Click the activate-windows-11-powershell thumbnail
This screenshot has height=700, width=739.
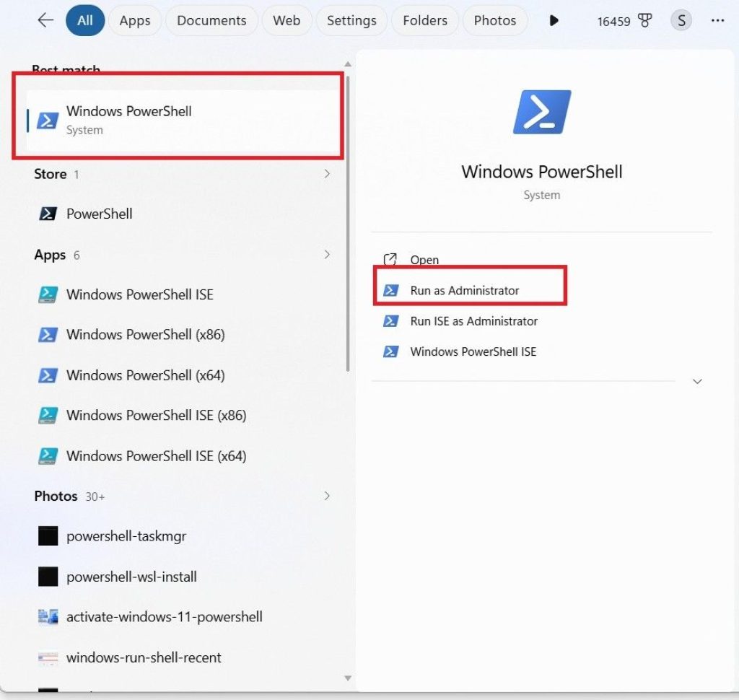point(48,616)
